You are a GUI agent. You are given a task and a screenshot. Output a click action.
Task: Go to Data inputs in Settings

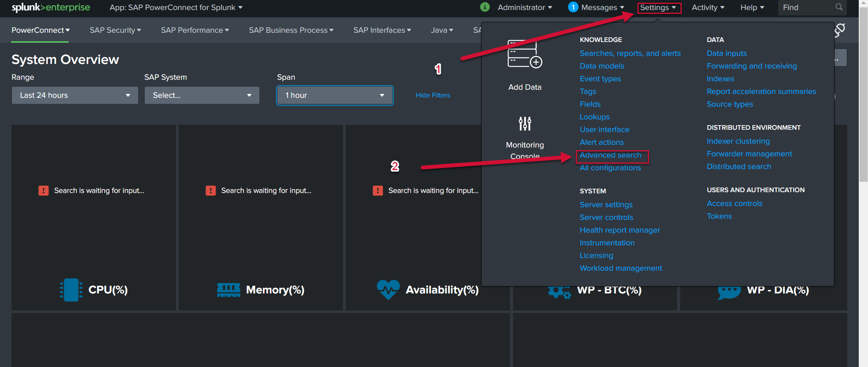[x=727, y=54]
